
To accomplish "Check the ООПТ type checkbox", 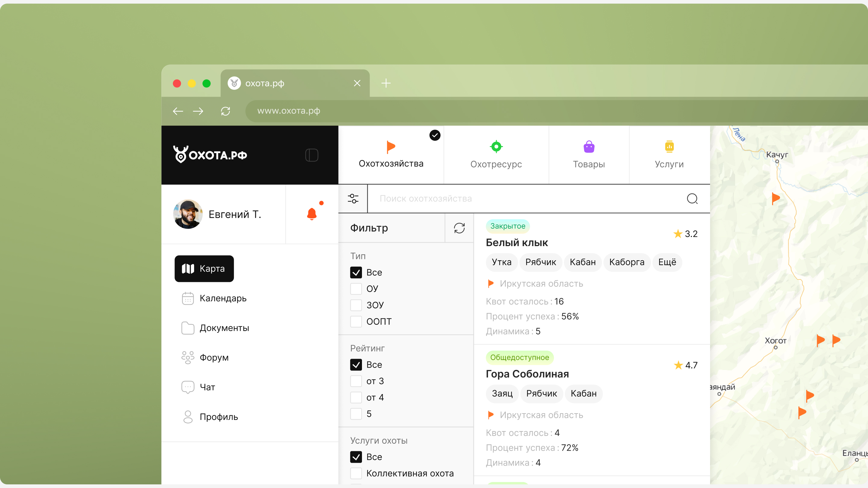I will point(356,321).
